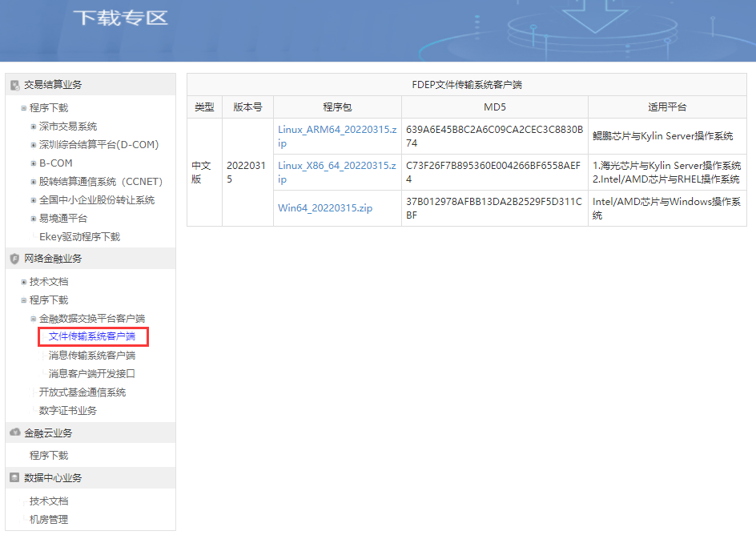Screen dimensions: 756x535
Task: Click the 类型 column header
Action: click(x=204, y=107)
